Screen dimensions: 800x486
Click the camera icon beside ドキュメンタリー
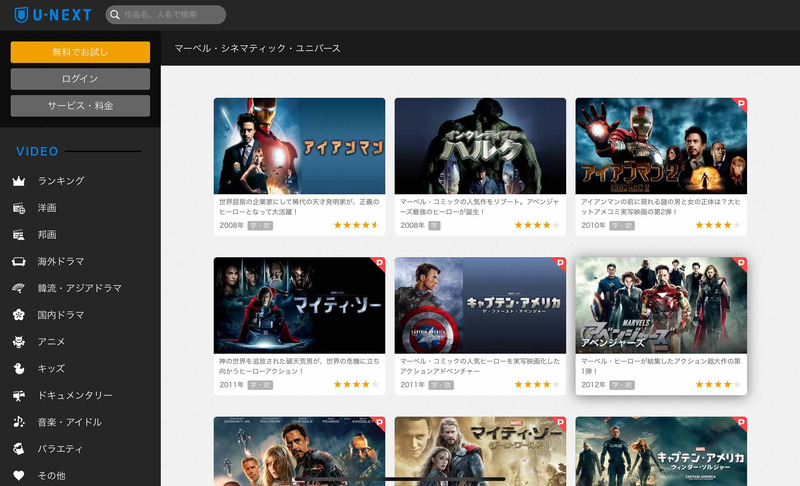pyautogui.click(x=19, y=395)
